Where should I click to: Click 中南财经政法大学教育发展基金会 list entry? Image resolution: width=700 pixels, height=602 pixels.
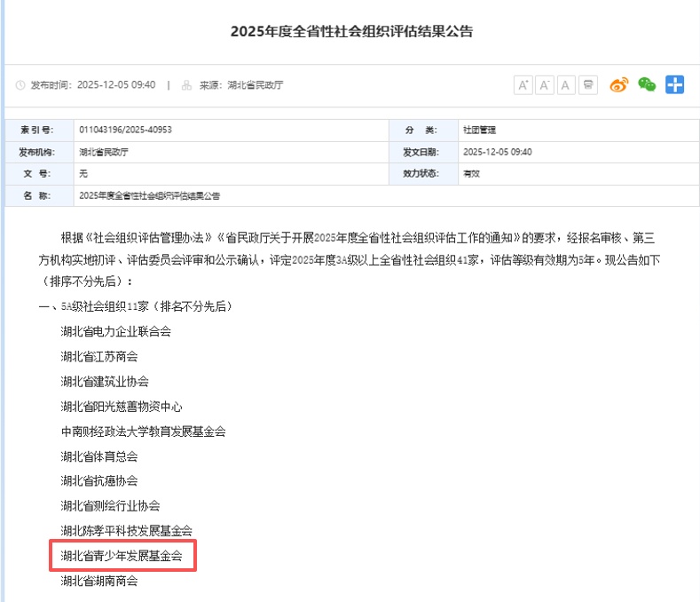[x=144, y=432]
